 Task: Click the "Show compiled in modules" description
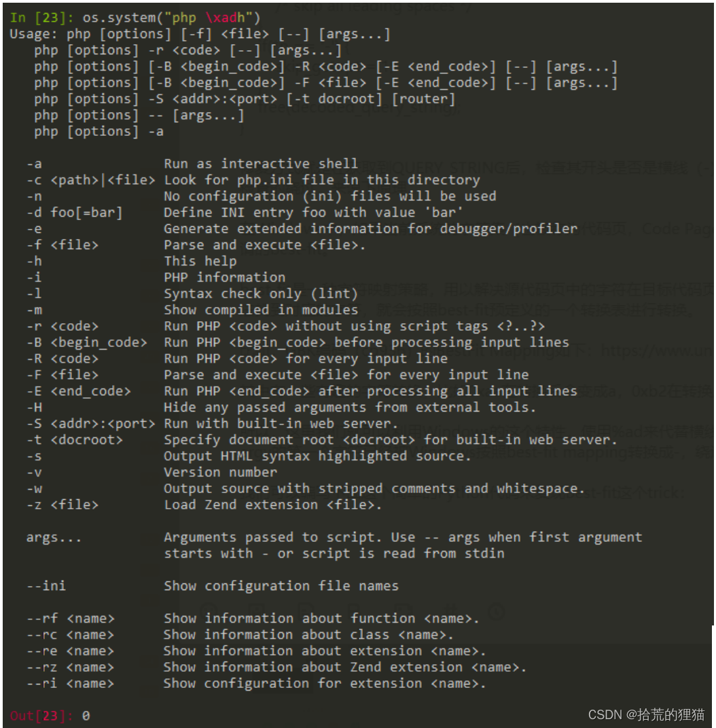click(x=261, y=310)
